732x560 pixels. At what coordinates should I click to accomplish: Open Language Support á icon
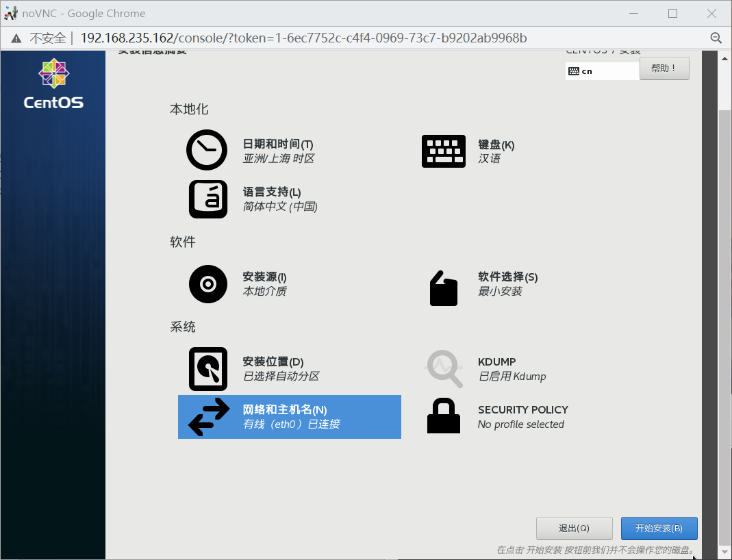click(x=208, y=199)
